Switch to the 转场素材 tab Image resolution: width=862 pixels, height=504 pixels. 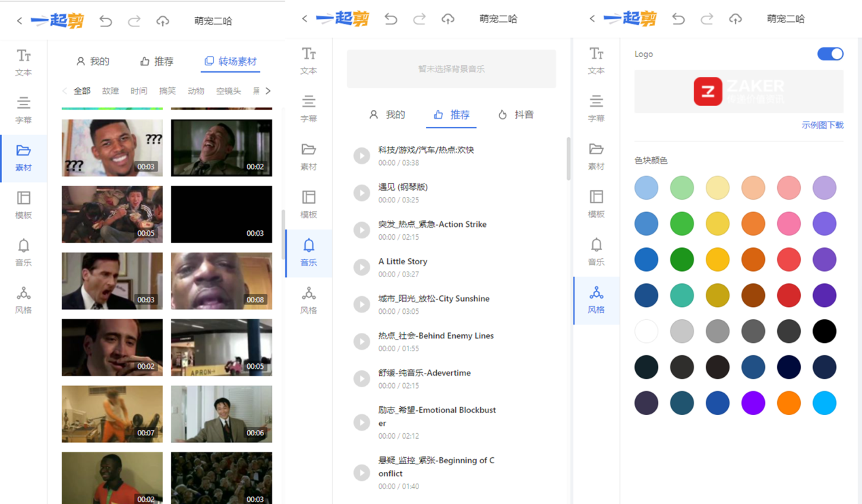231,61
